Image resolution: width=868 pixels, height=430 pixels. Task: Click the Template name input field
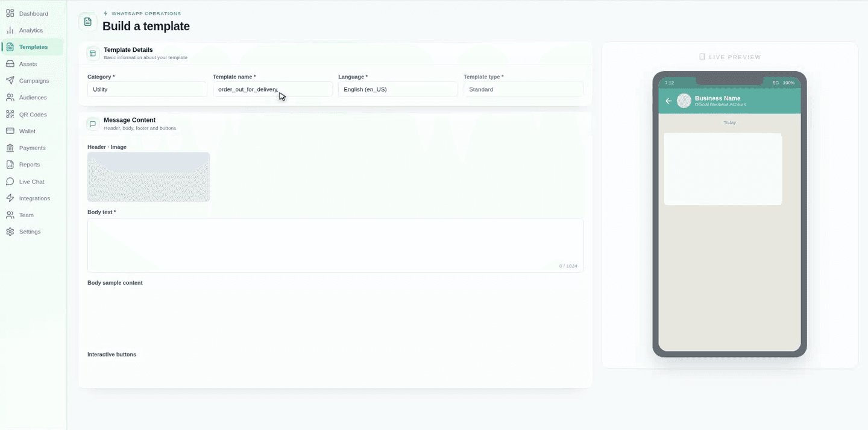point(272,89)
